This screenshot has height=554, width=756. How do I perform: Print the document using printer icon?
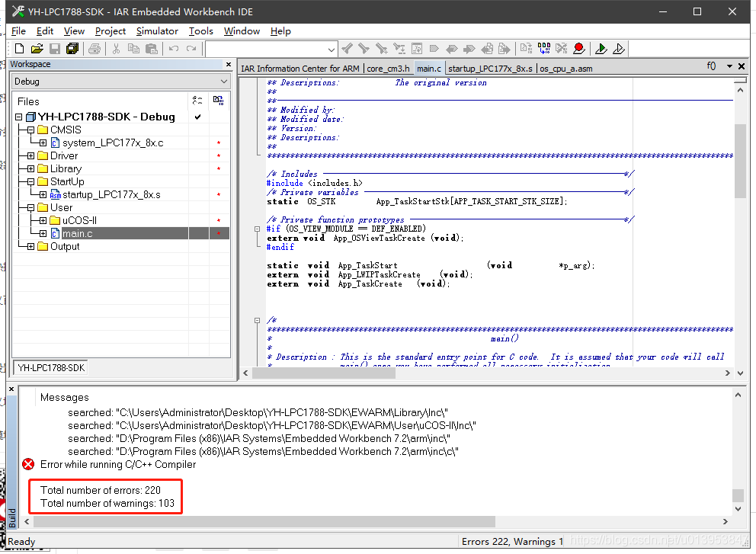click(95, 49)
